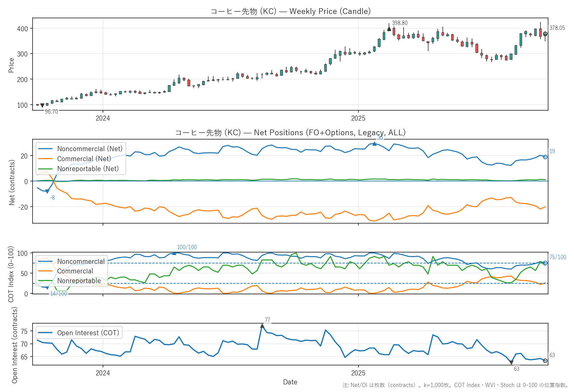Toggle Nonreportable (Net) legend entry
The image size is (574, 392).
coord(88,169)
